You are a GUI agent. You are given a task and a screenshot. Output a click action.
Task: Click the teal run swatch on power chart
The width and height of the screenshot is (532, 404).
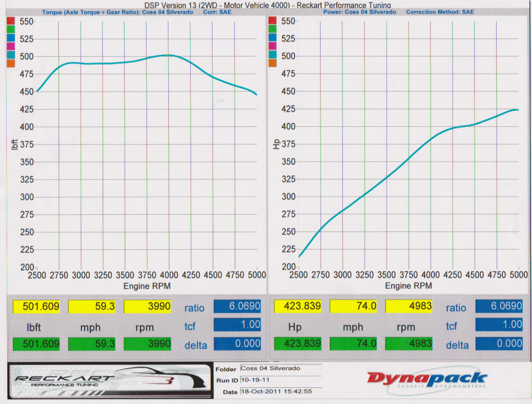272,54
